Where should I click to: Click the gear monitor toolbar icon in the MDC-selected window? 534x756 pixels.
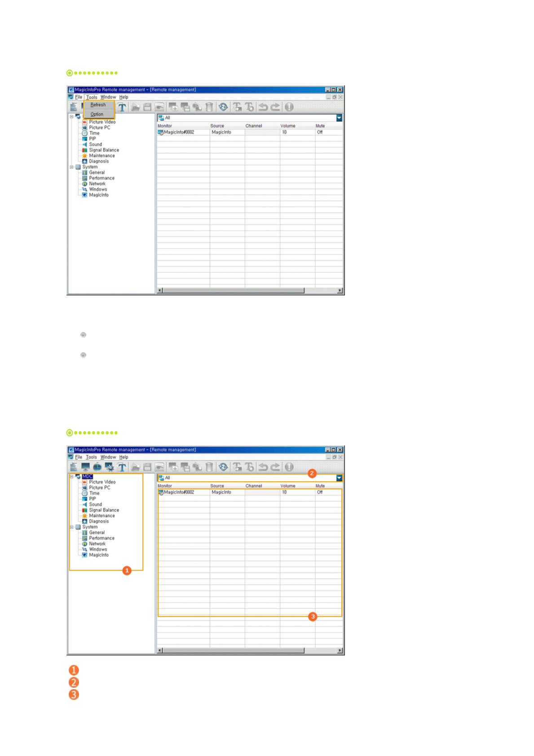click(x=109, y=467)
